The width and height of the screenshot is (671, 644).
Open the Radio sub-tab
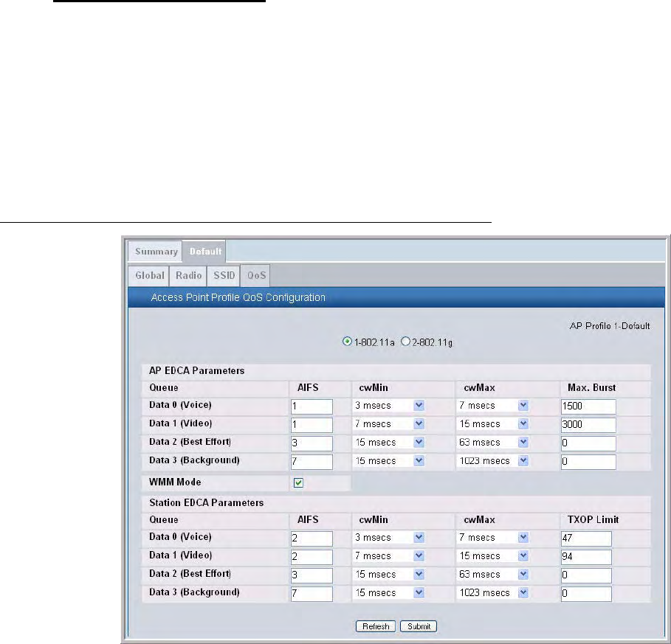coord(189,275)
